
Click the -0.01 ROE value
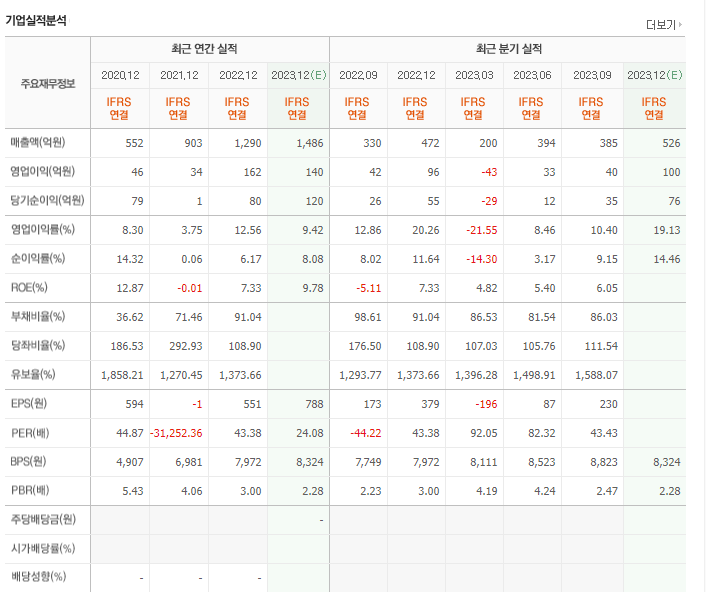(x=190, y=288)
